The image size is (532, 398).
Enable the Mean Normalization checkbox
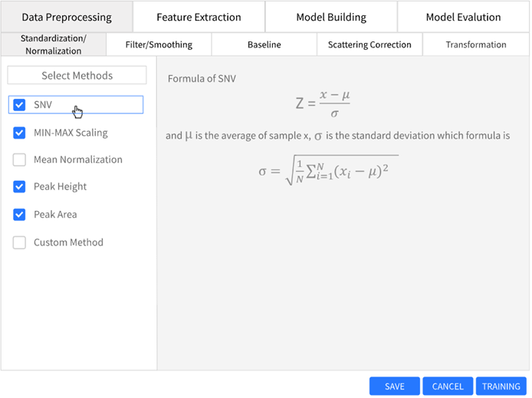[20, 160]
